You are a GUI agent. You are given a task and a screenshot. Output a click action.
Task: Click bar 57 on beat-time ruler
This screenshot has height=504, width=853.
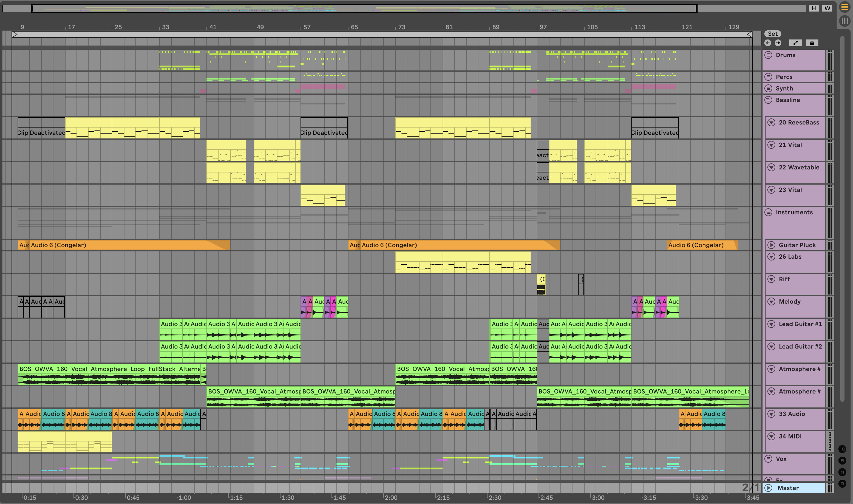pyautogui.click(x=307, y=27)
